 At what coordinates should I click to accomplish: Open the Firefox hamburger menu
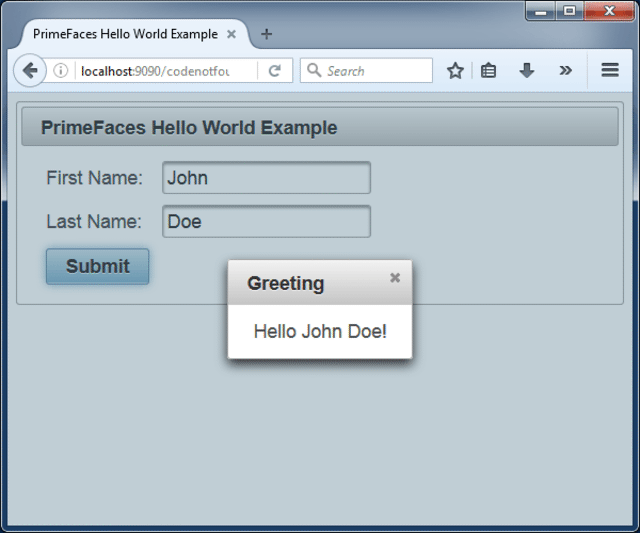tap(610, 70)
